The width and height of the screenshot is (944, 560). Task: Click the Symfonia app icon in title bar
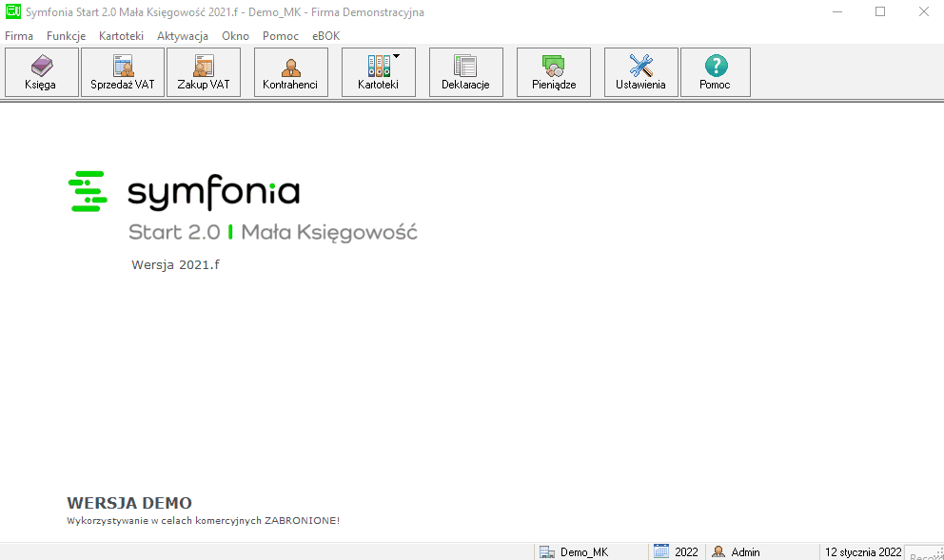coord(12,11)
